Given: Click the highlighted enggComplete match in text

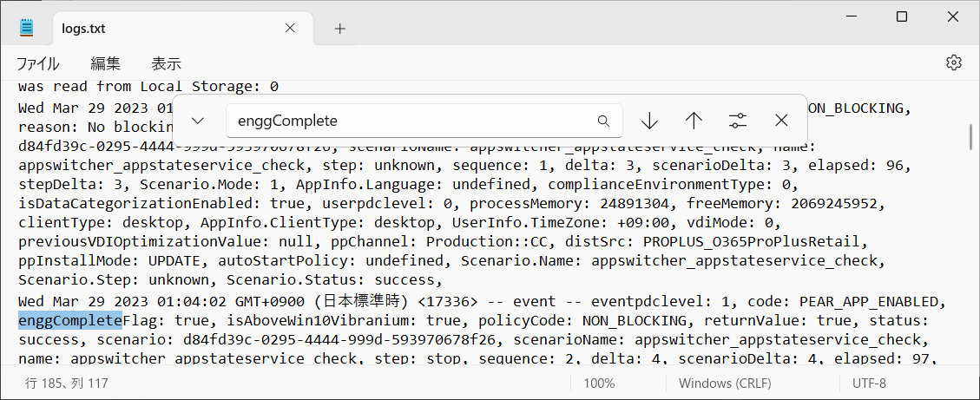Looking at the screenshot, I should 70,321.
